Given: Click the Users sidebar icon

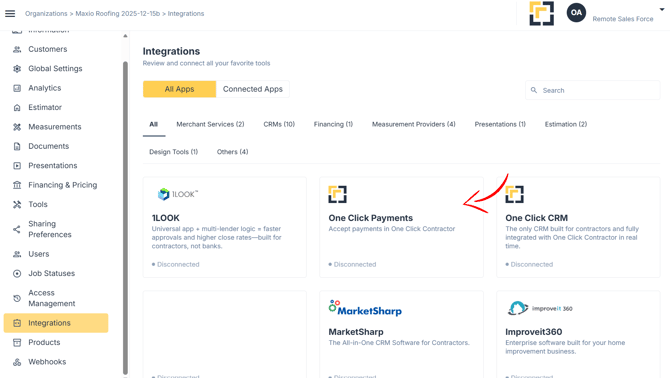Looking at the screenshot, I should click(x=17, y=254).
